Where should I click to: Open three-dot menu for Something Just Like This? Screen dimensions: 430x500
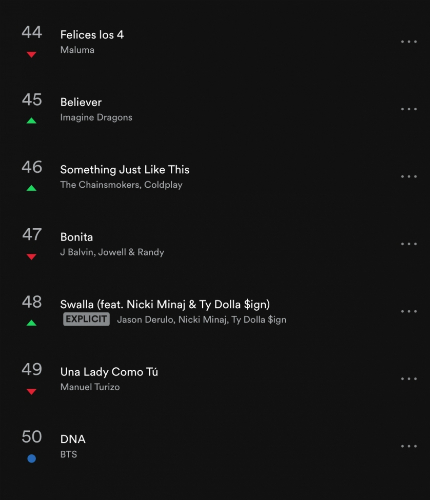point(409,176)
